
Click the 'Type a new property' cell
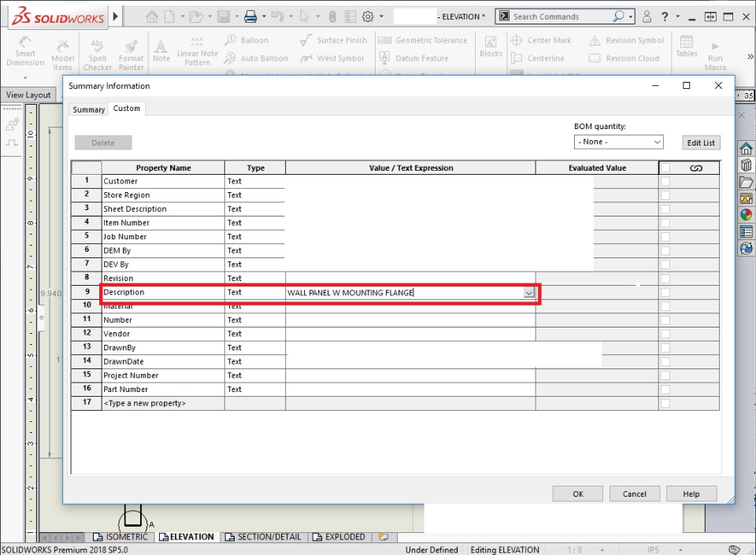163,403
